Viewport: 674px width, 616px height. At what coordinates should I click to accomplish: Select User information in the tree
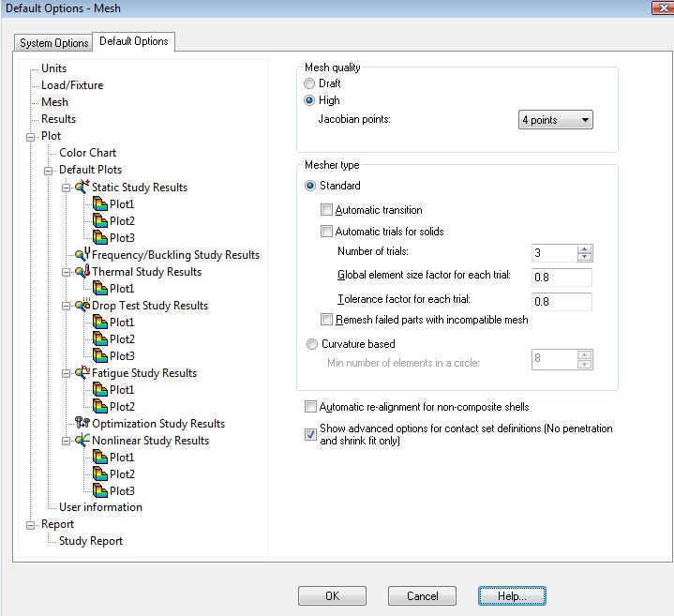[x=100, y=507]
